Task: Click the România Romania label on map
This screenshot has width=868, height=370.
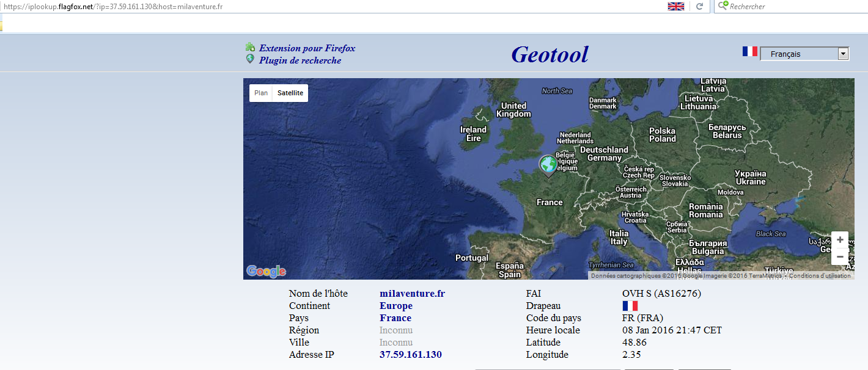Action: click(x=706, y=211)
